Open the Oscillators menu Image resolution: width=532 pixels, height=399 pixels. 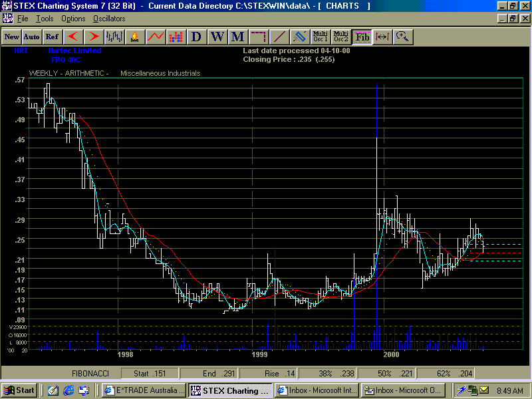click(109, 19)
